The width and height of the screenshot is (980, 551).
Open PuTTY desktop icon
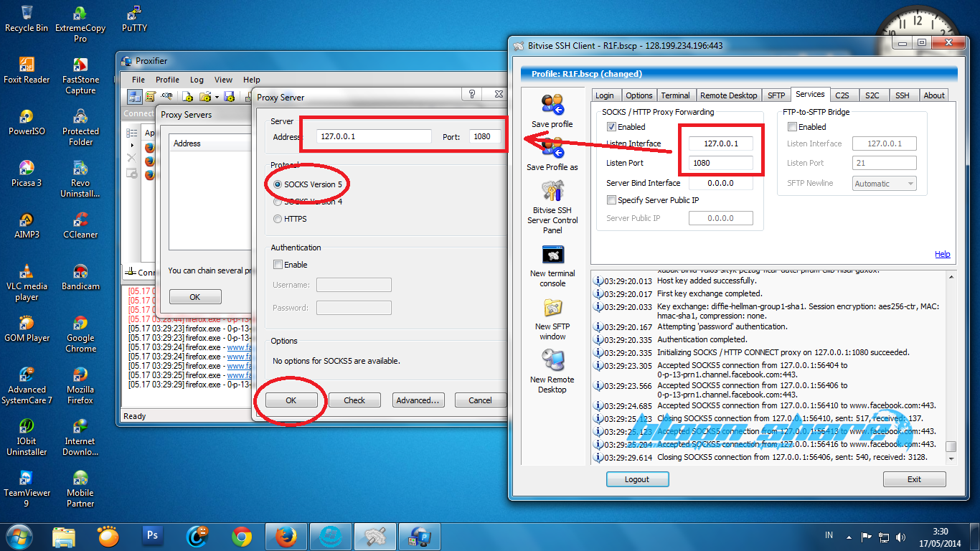134,13
